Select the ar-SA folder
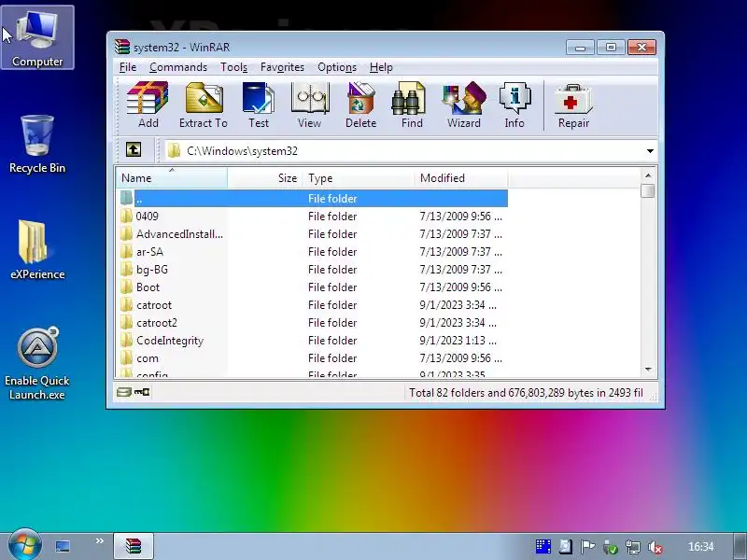Viewport: 747px width, 560px height. point(313,251)
